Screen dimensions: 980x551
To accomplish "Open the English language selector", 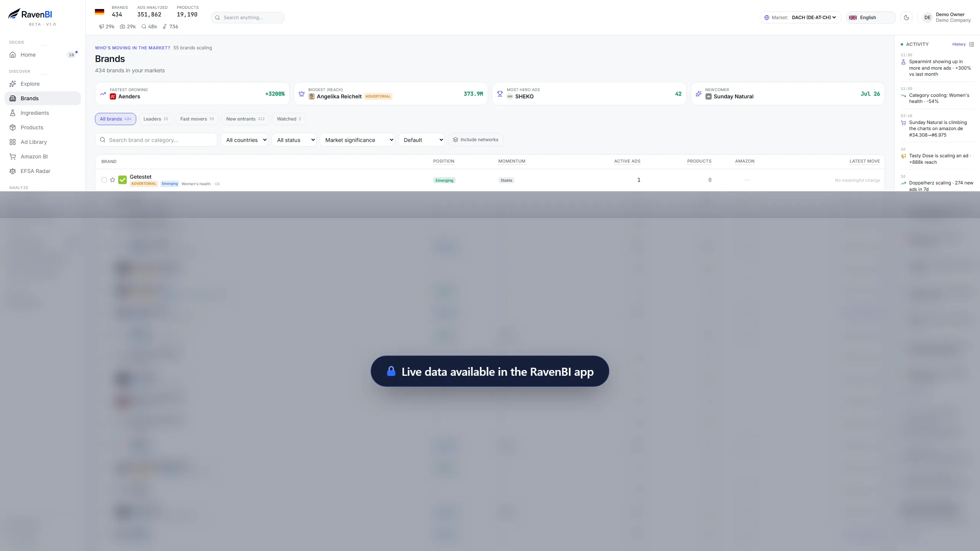I will coord(871,18).
